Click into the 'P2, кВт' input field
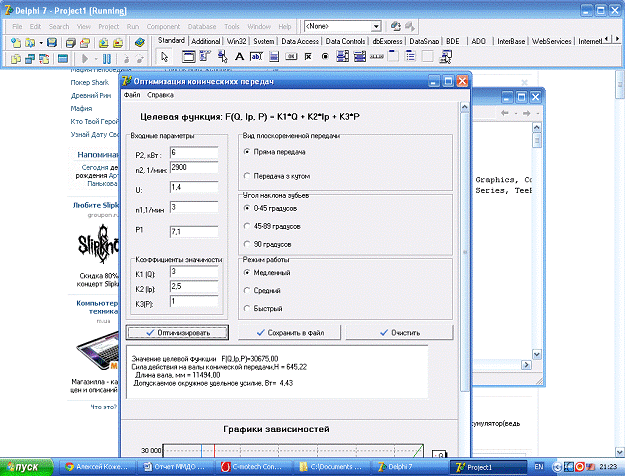This screenshot has width=625, height=476. tap(193, 152)
